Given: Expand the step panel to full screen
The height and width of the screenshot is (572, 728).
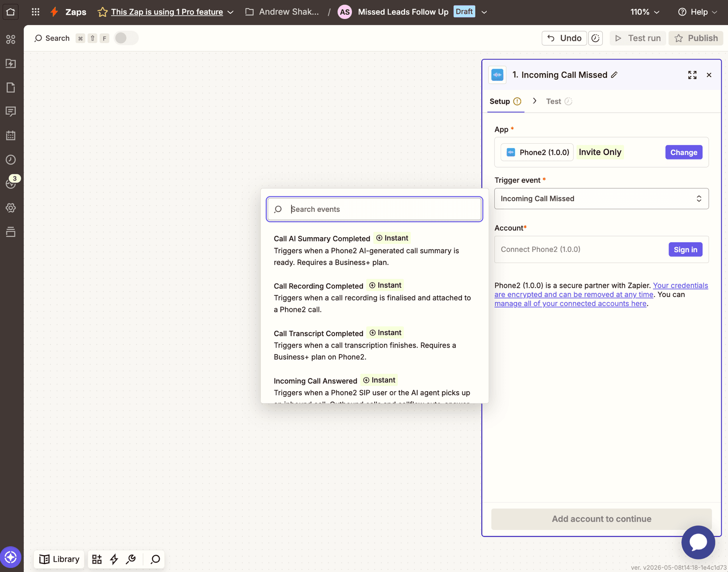Looking at the screenshot, I should tap(692, 75).
